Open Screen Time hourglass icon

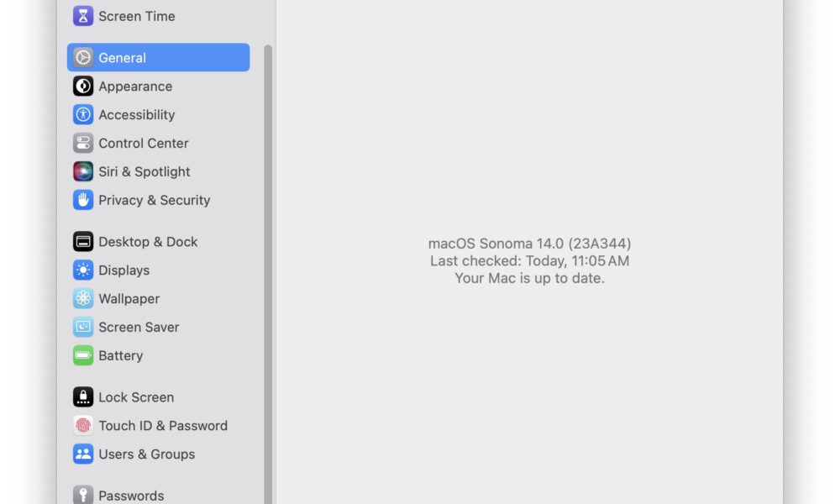point(83,16)
